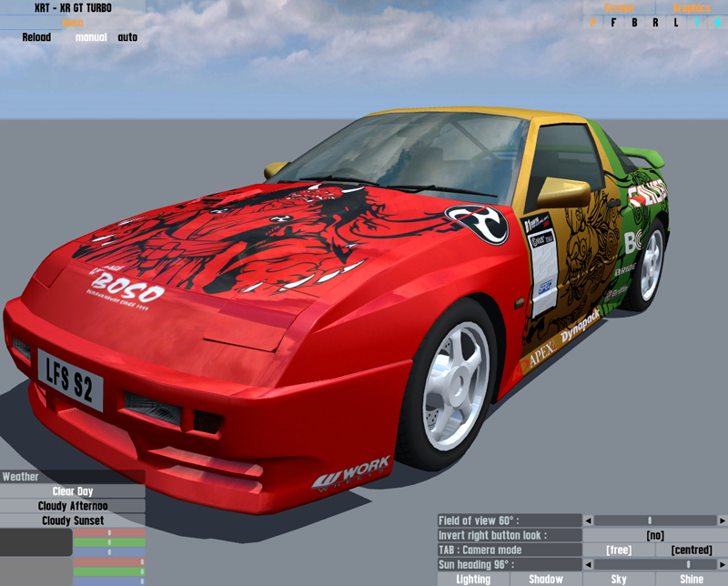Click the F view button

(613, 22)
